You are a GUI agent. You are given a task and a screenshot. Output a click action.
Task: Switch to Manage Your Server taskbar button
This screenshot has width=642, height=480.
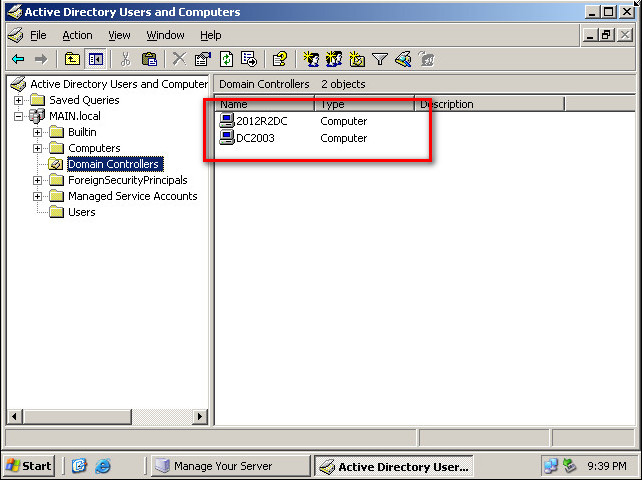(x=231, y=466)
